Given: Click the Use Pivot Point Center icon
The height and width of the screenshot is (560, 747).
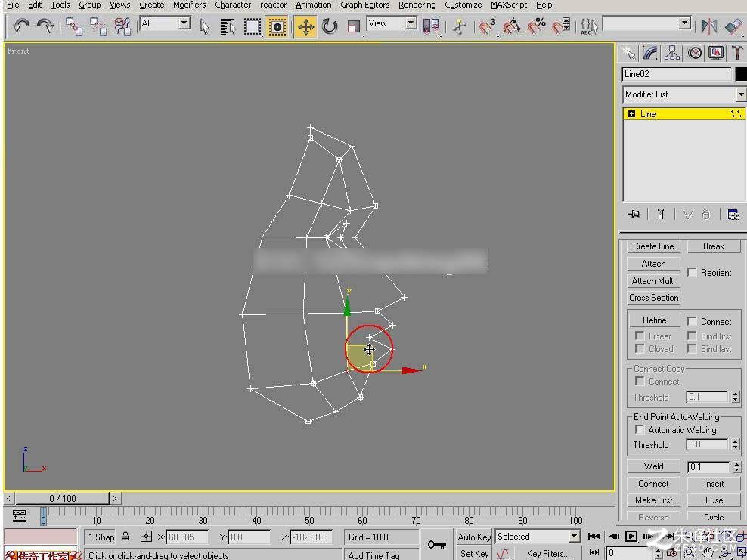Looking at the screenshot, I should point(431,26).
